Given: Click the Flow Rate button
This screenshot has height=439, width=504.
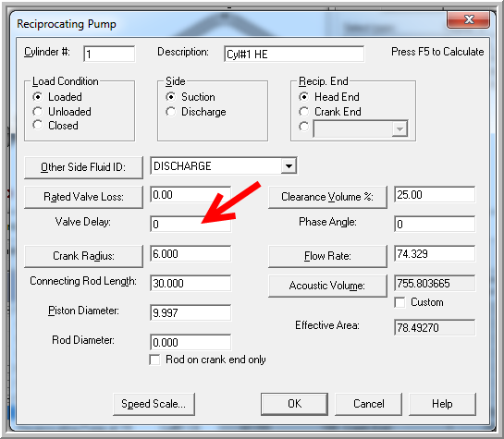Looking at the screenshot, I should 327,256.
